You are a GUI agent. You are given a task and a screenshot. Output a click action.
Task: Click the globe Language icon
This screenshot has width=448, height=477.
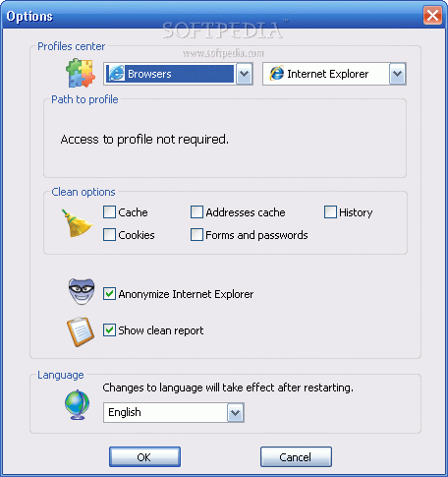[x=77, y=404]
